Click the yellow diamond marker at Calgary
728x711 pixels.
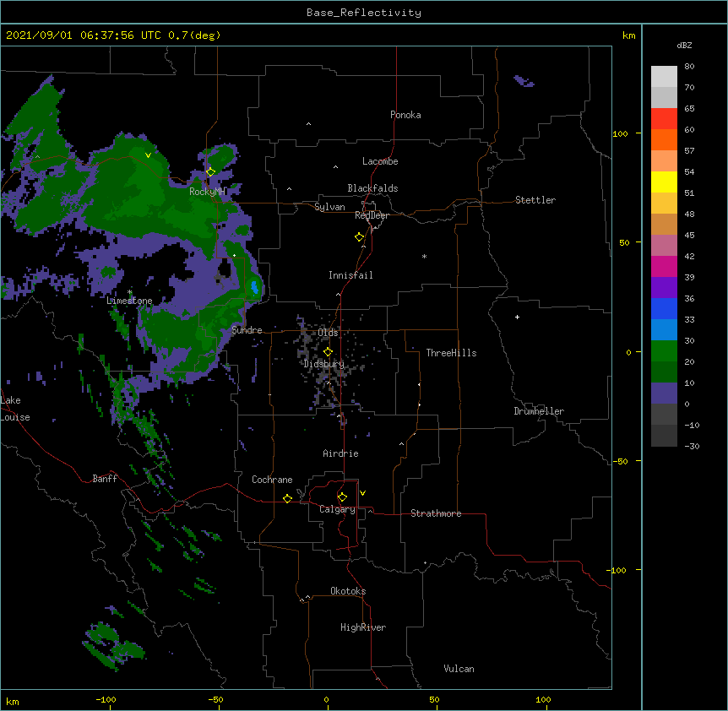point(342,497)
